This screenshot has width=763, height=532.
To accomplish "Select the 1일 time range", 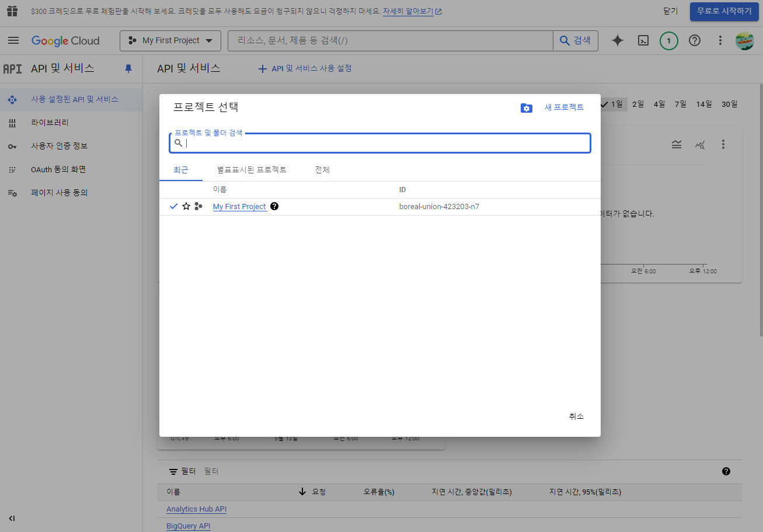I will [x=613, y=104].
